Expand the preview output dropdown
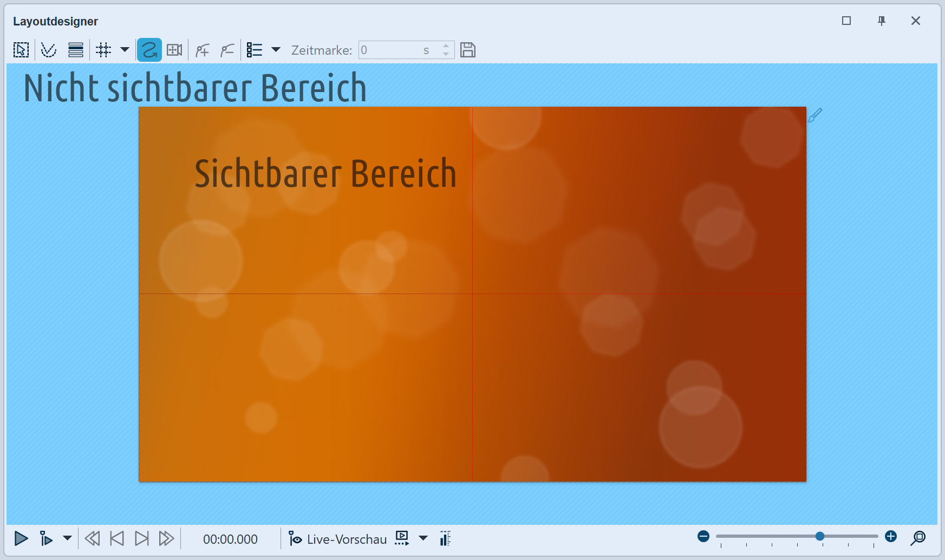This screenshot has width=945, height=560. click(423, 538)
